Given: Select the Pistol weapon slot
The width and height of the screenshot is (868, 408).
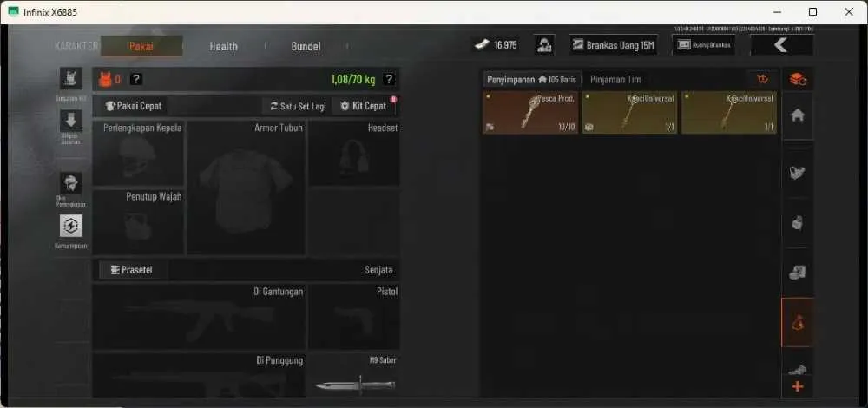Looking at the screenshot, I should tap(354, 317).
